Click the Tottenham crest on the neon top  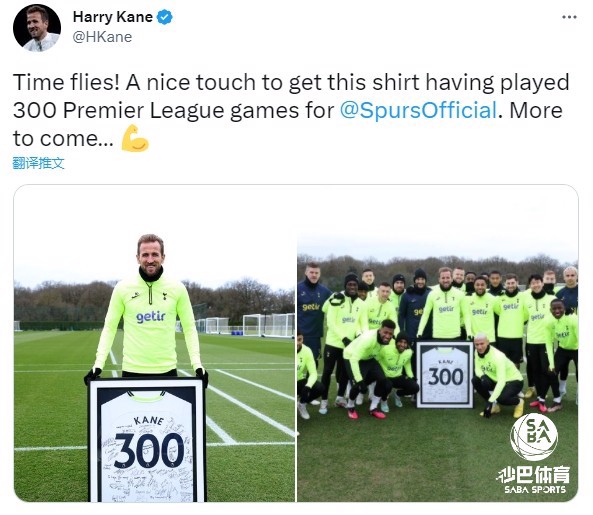click(x=165, y=296)
